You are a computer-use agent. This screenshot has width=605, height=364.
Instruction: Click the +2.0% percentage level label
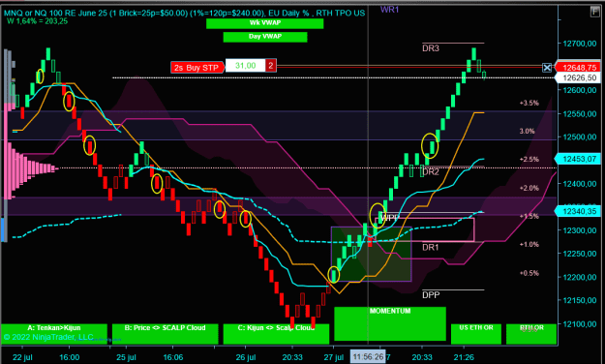click(529, 188)
